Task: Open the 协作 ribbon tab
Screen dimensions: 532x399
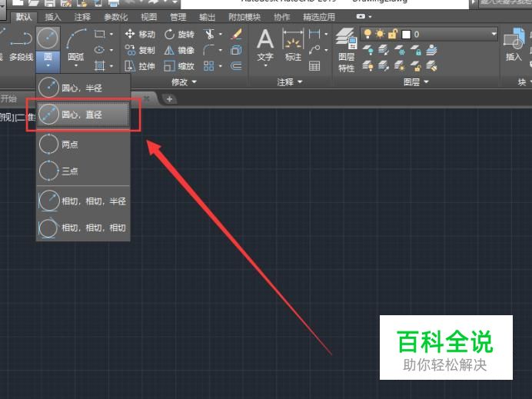Action: [282, 17]
